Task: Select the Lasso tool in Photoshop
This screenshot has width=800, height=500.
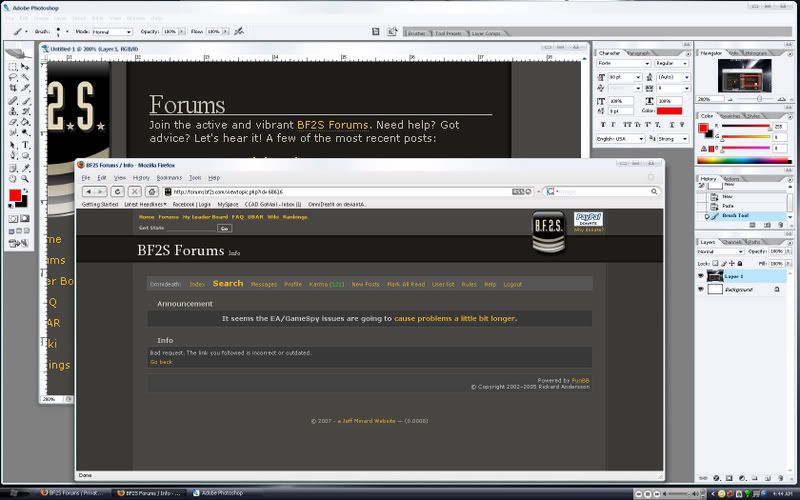Action: tap(13, 78)
